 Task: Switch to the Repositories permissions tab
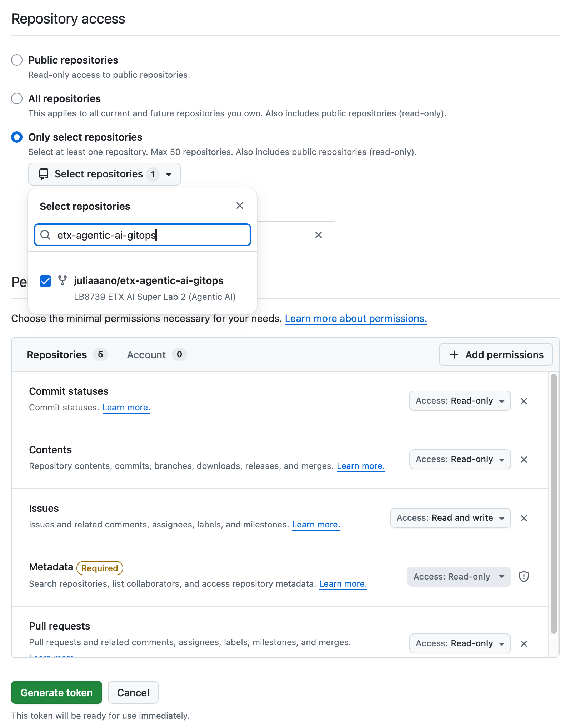57,355
